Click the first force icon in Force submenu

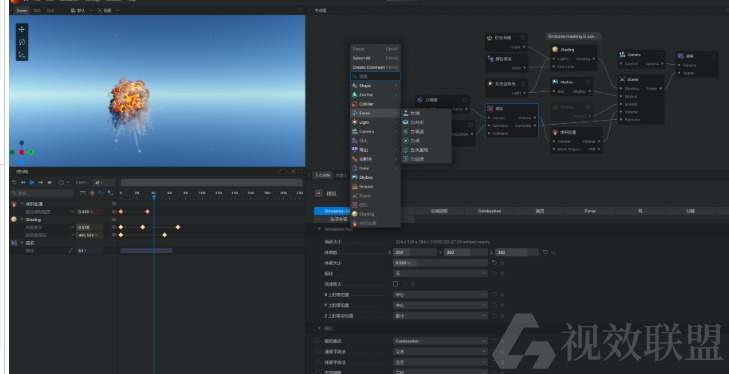[405, 113]
